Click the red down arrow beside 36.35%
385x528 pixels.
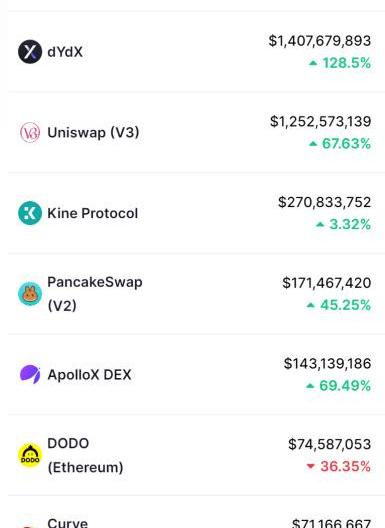(310, 466)
